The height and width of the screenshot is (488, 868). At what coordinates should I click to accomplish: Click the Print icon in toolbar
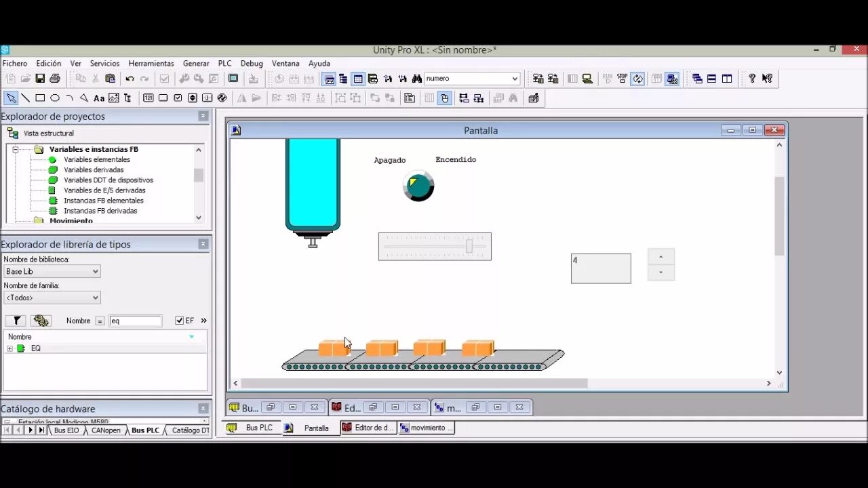click(x=55, y=79)
